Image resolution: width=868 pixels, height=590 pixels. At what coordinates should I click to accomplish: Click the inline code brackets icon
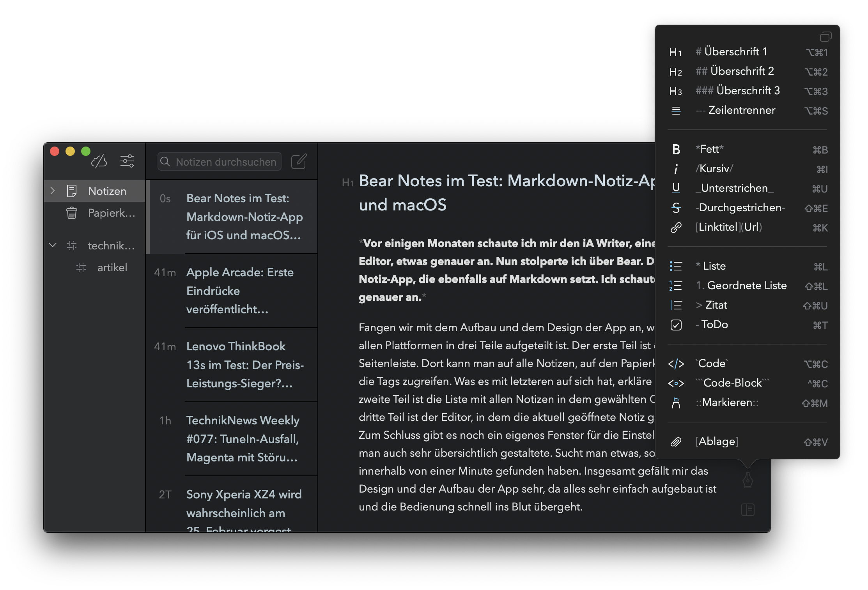676,364
